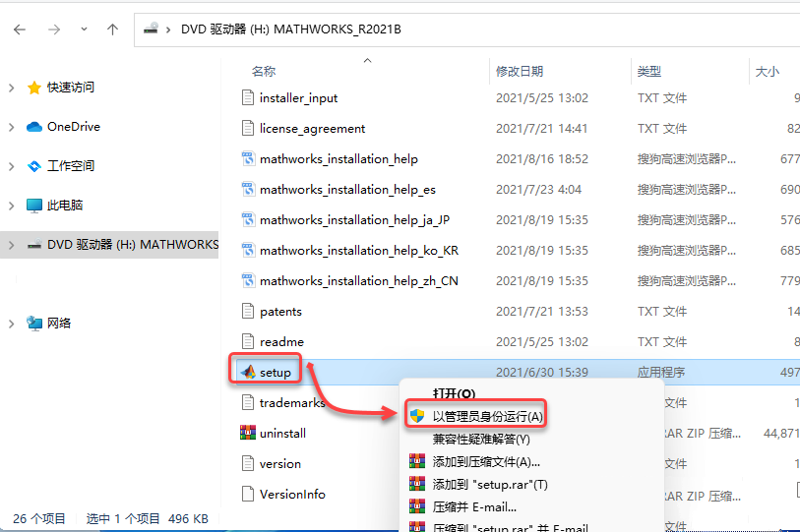Select 工作空间 icon in sidebar

pyautogui.click(x=34, y=166)
